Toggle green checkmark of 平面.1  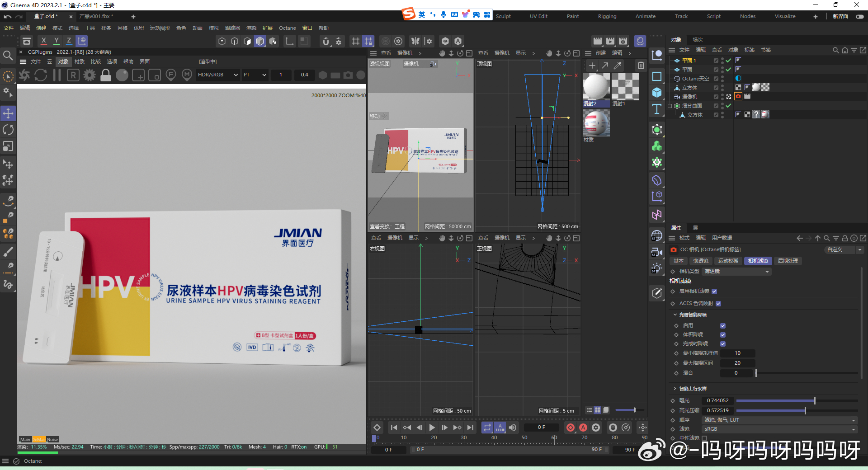728,61
